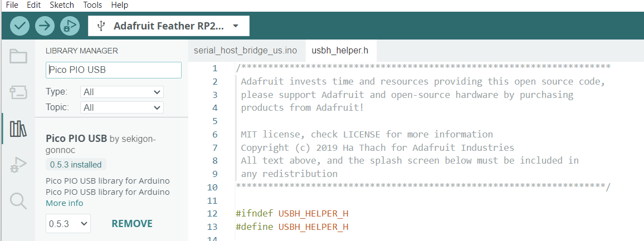This screenshot has height=241, width=644.
Task: Open the Sketchbook folder icon
Action: 18,56
